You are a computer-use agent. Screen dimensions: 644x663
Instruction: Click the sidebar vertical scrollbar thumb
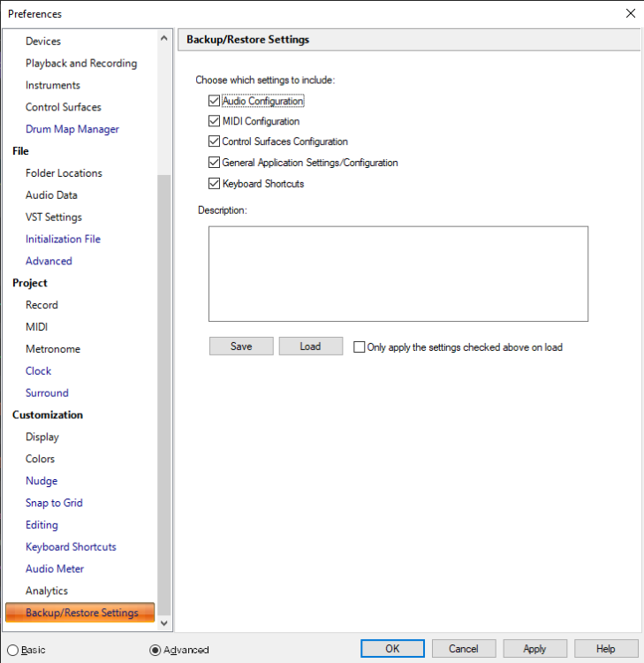(x=164, y=394)
